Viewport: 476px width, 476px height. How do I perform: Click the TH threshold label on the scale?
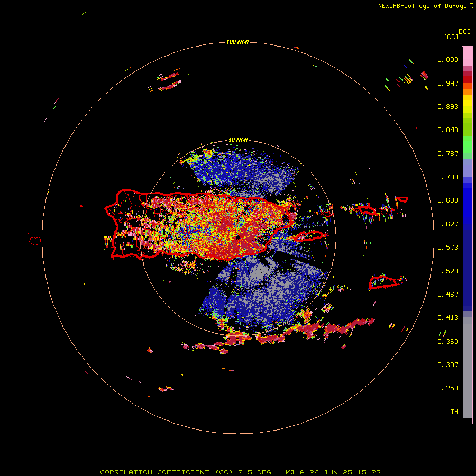point(454,412)
